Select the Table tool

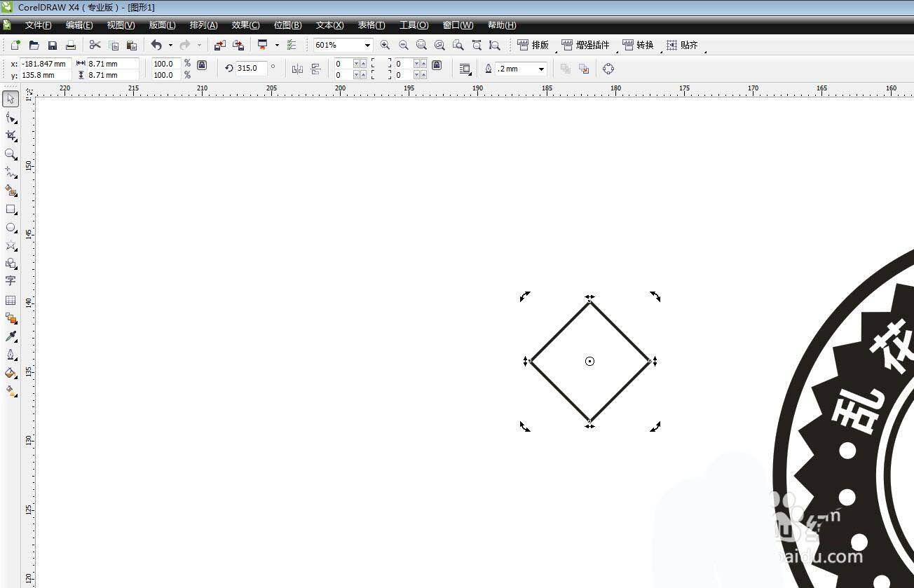point(11,301)
